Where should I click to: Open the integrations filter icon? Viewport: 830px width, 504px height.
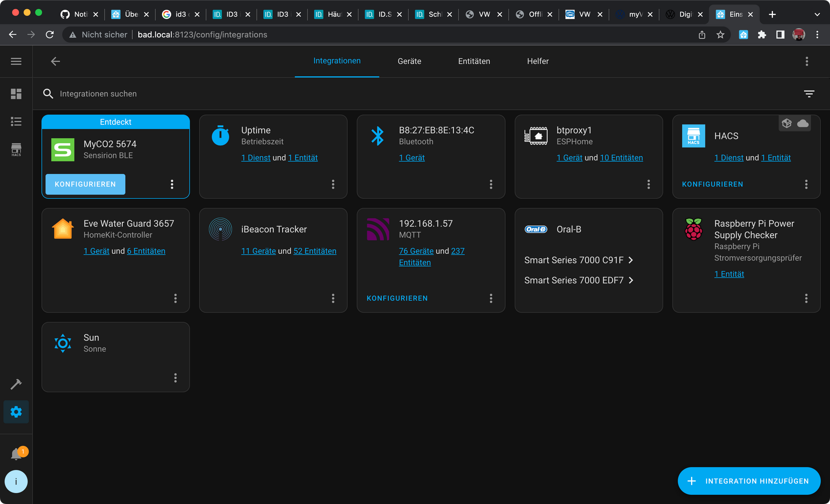coord(809,94)
